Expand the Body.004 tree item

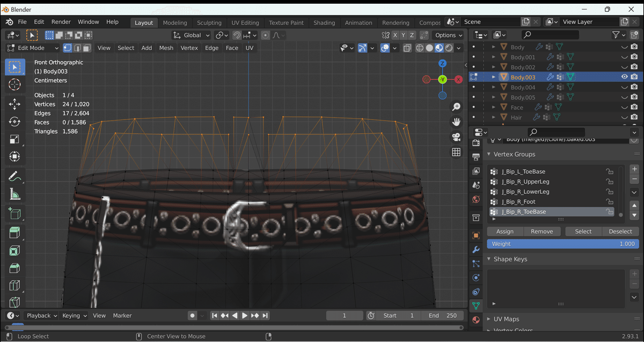point(494,87)
